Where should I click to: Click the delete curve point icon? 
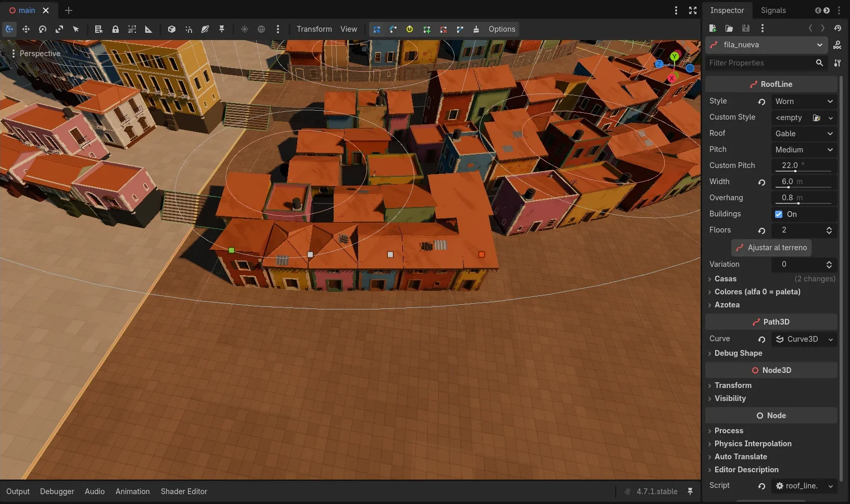point(443,29)
